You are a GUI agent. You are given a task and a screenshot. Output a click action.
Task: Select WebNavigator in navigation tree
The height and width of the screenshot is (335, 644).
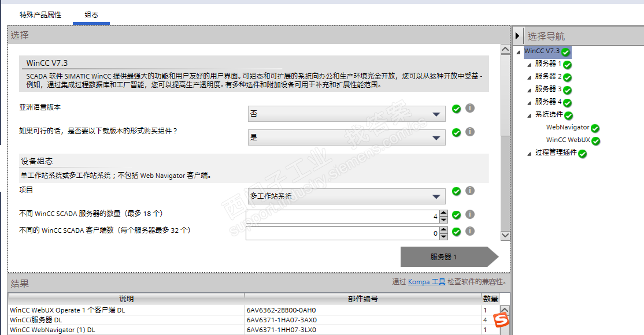coord(568,127)
